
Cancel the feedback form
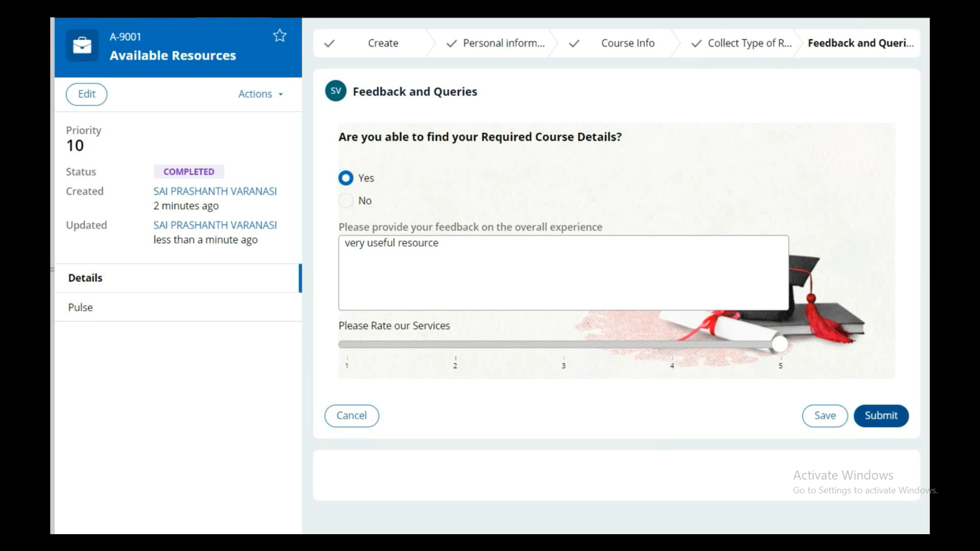pyautogui.click(x=351, y=416)
